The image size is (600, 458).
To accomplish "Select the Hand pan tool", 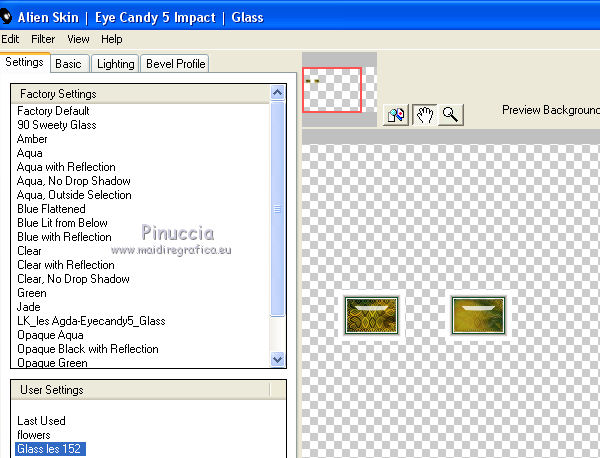I will (424, 115).
